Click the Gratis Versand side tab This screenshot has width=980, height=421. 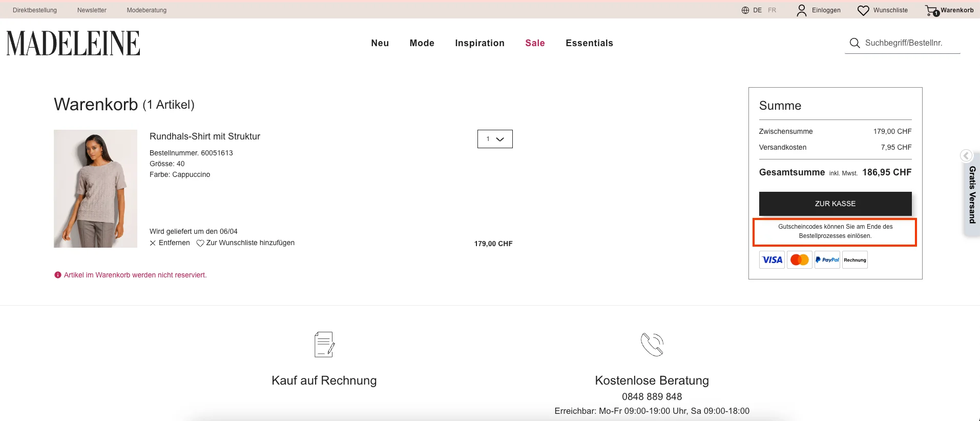click(x=972, y=195)
